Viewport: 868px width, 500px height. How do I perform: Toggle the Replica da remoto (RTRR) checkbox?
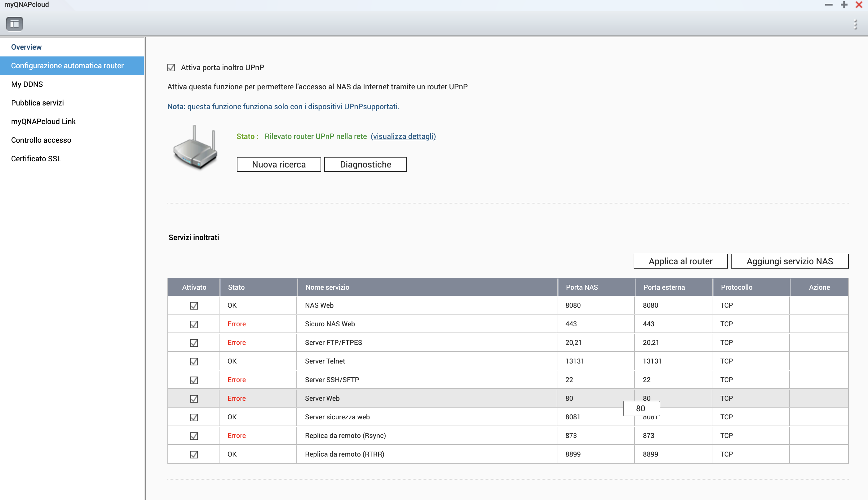pos(194,454)
